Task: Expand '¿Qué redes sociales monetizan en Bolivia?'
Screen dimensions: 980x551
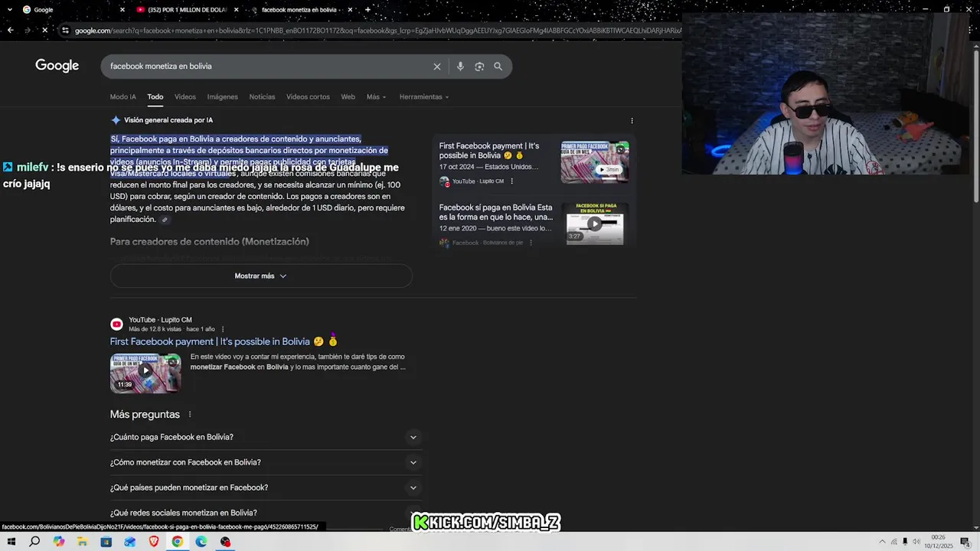Action: 266,513
